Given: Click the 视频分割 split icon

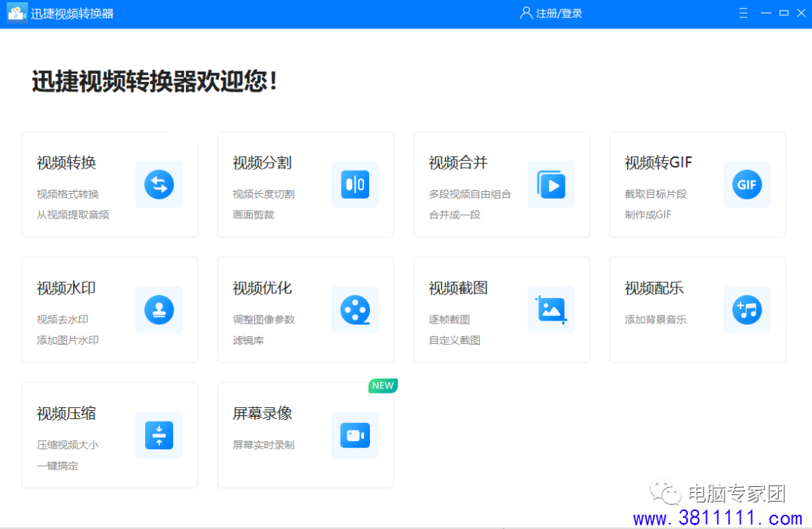Looking at the screenshot, I should pyautogui.click(x=355, y=184).
